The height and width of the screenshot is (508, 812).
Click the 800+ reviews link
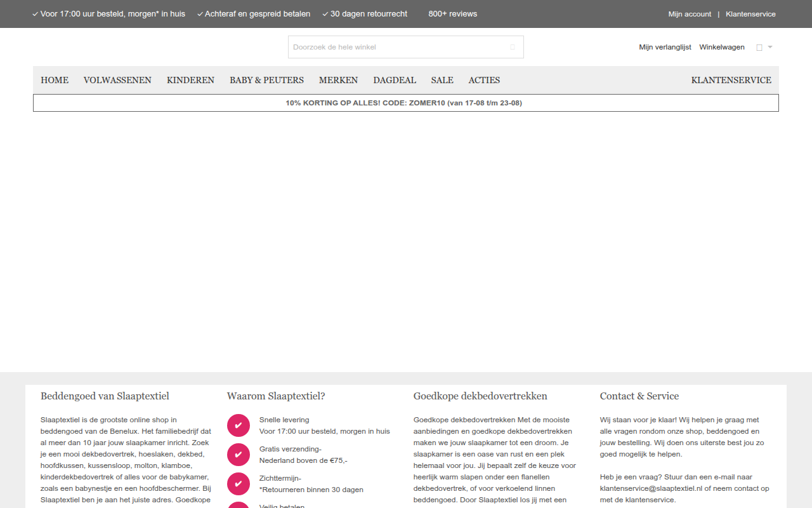pyautogui.click(x=453, y=14)
